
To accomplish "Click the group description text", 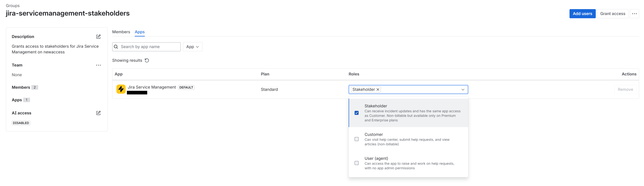I will pyautogui.click(x=55, y=49).
